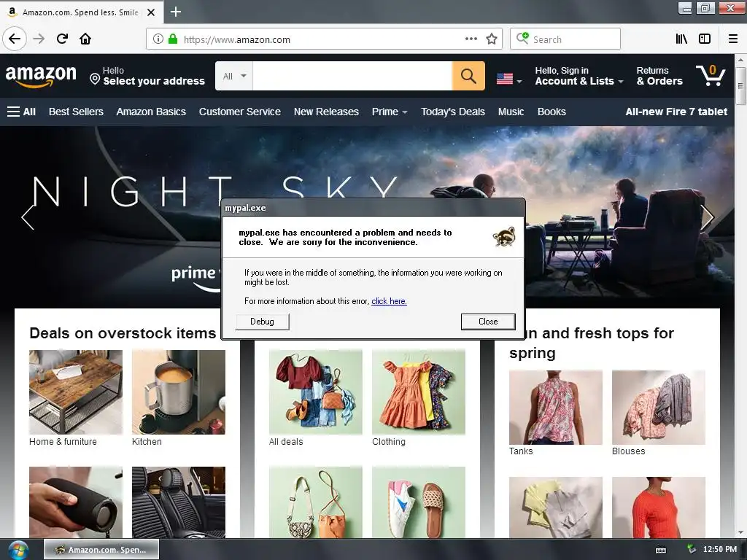Click the orange Amazon search magnifier button
This screenshot has width=747, height=560.
468,76
